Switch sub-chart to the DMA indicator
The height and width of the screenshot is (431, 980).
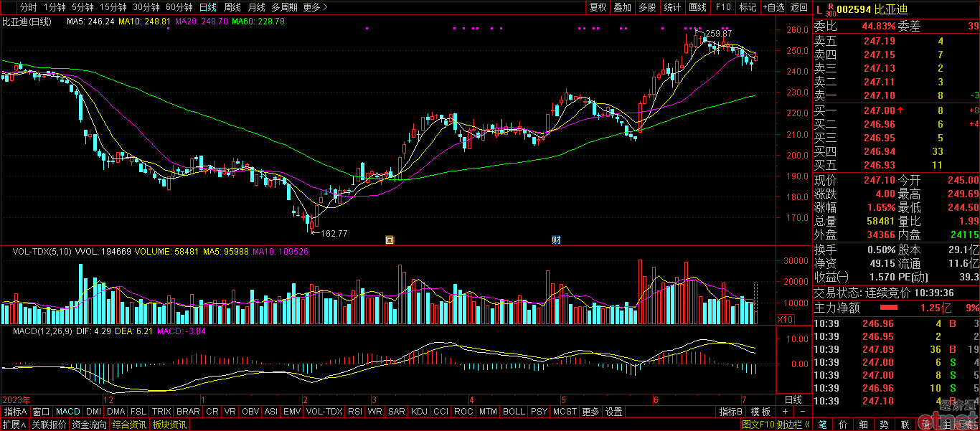(x=116, y=412)
